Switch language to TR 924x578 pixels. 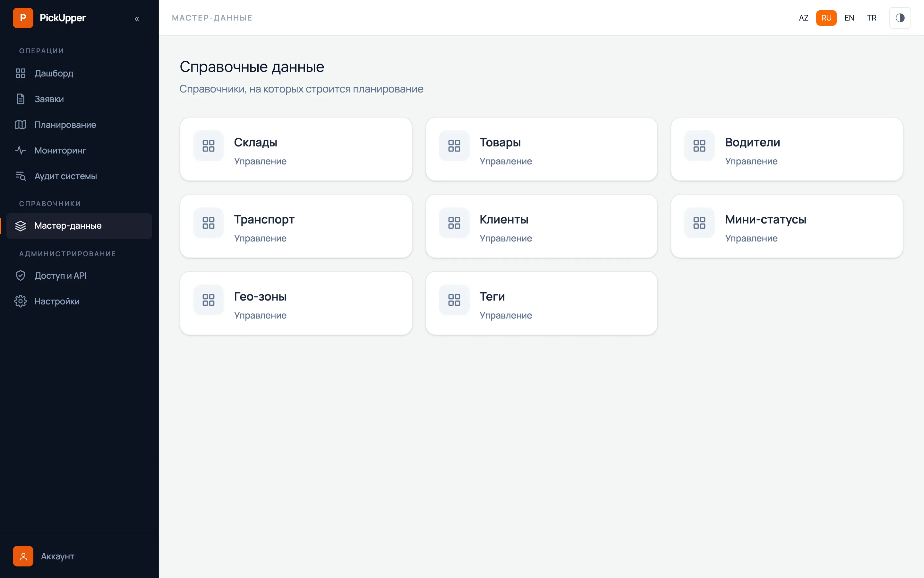[872, 18]
